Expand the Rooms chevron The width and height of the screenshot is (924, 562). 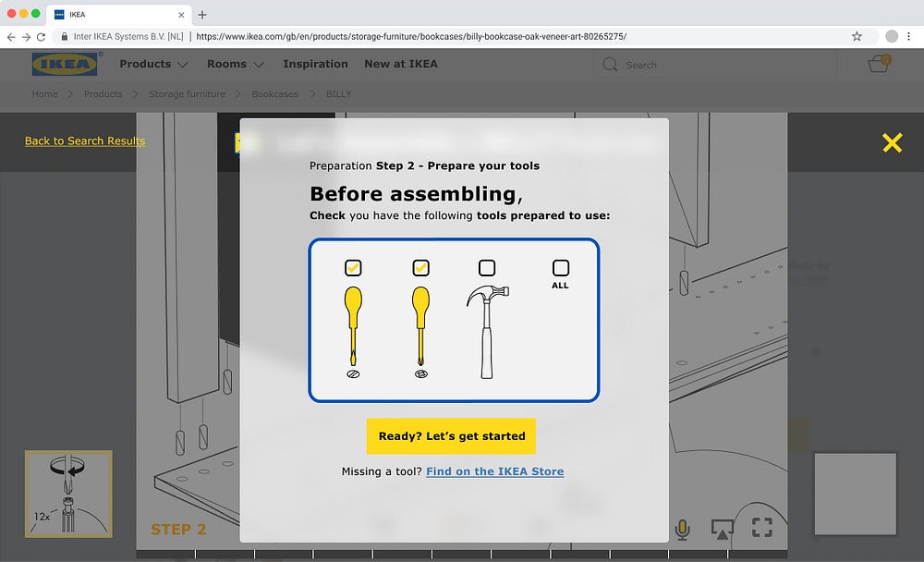tap(259, 65)
